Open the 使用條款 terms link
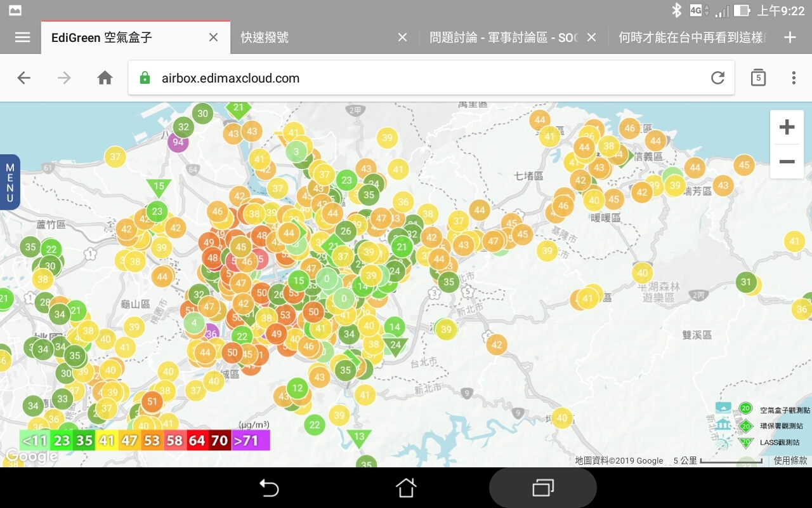The width and height of the screenshot is (812, 508). [x=790, y=460]
